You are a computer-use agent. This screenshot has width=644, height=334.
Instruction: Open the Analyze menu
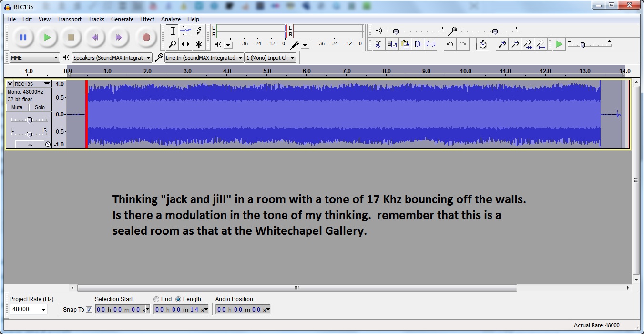point(171,19)
